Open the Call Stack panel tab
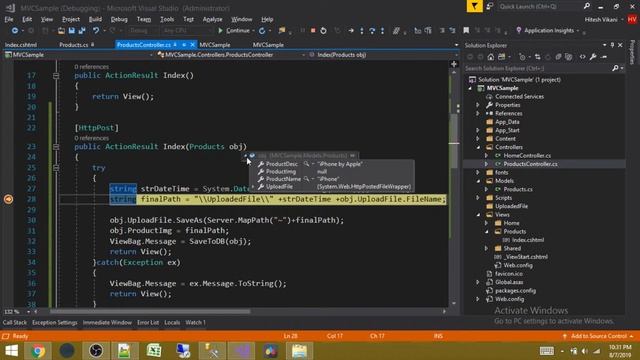 point(15,322)
